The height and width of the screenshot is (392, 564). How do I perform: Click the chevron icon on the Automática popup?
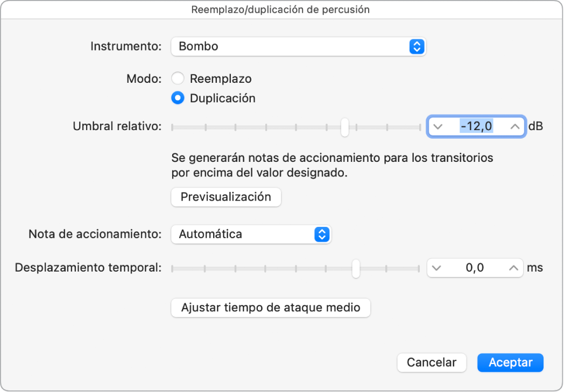tap(322, 234)
